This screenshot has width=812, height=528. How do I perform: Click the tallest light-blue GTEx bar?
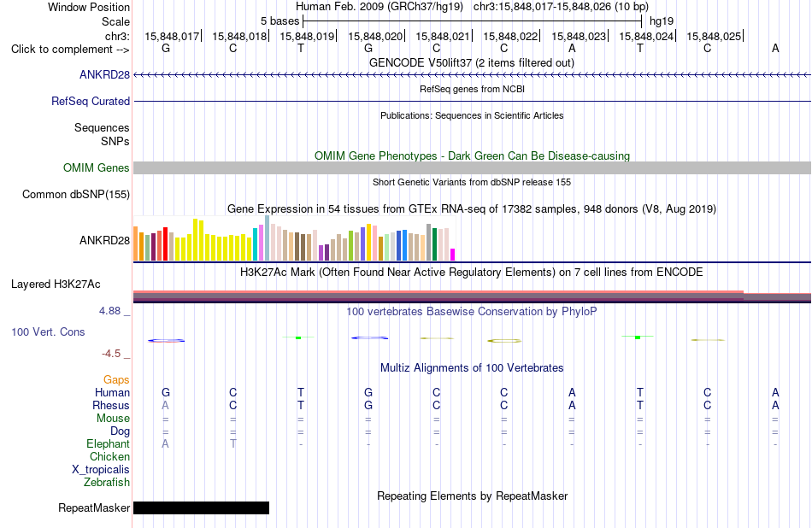tap(268, 238)
